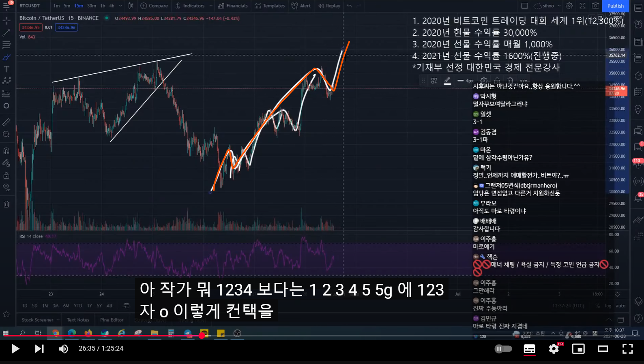Select the ruler measure tool
Screen dimensions: 644x364
click(6, 122)
